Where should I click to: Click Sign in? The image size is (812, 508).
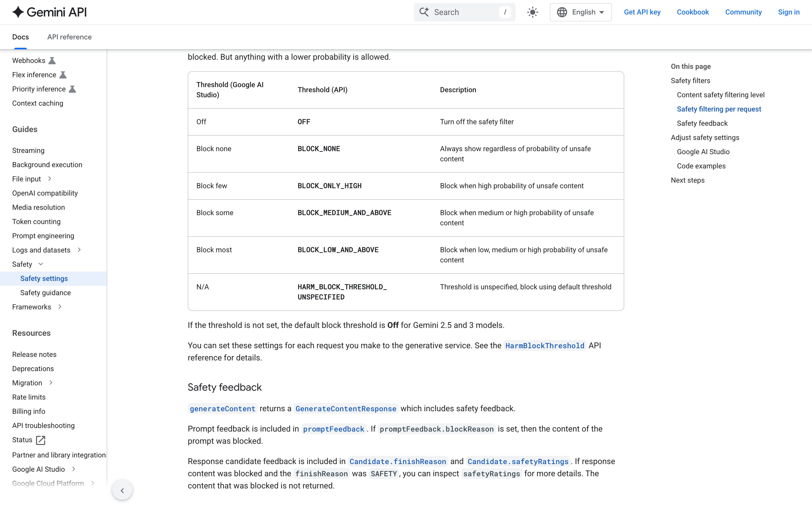pos(788,12)
